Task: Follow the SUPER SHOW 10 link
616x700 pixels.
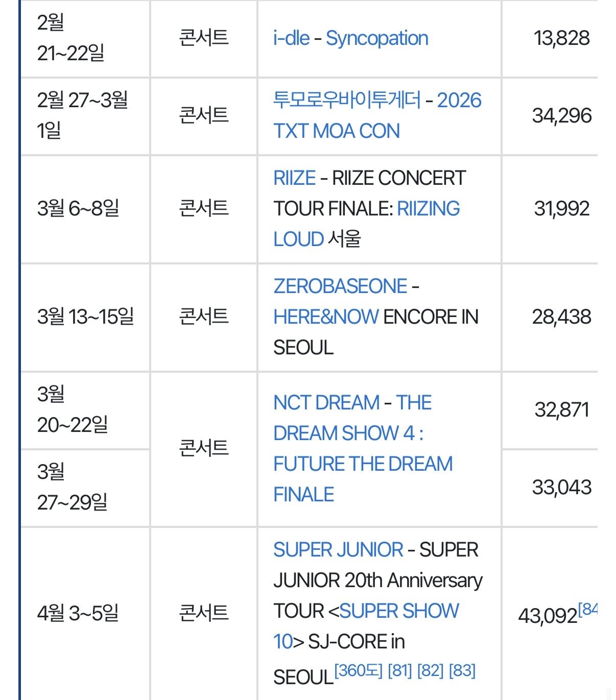Action: [399, 611]
